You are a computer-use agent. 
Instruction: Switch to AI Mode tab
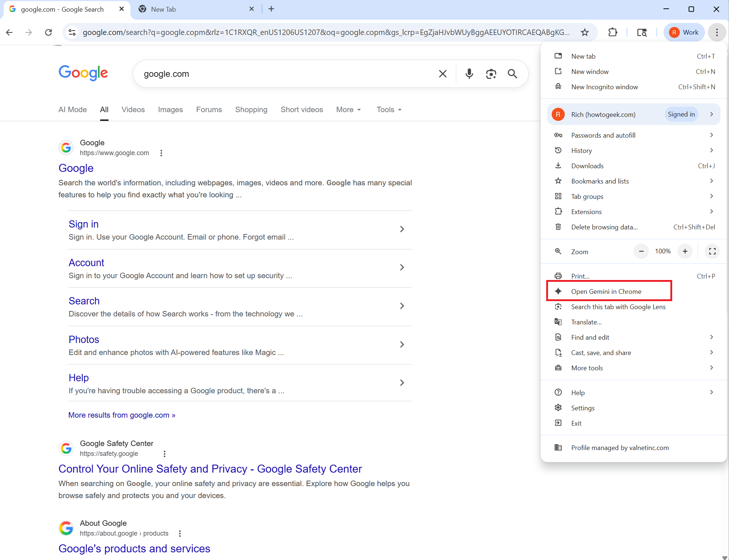[72, 110]
